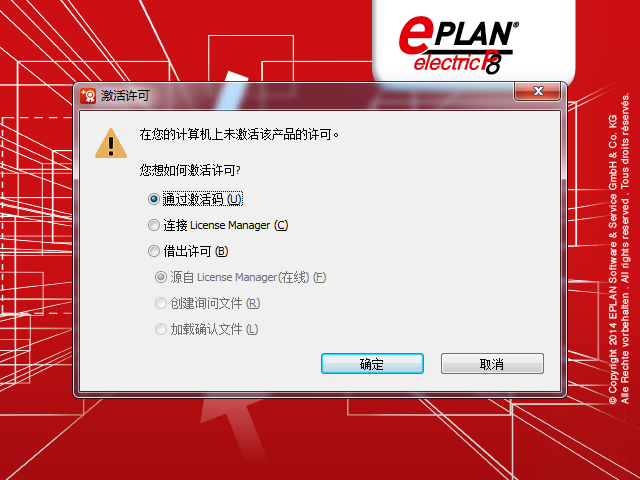This screenshot has height=480, width=640.
Task: Confirm with the 确定 button
Action: point(372,364)
